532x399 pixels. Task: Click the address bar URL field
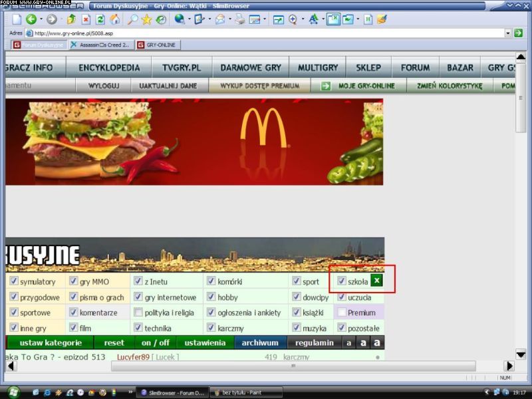(x=266, y=33)
